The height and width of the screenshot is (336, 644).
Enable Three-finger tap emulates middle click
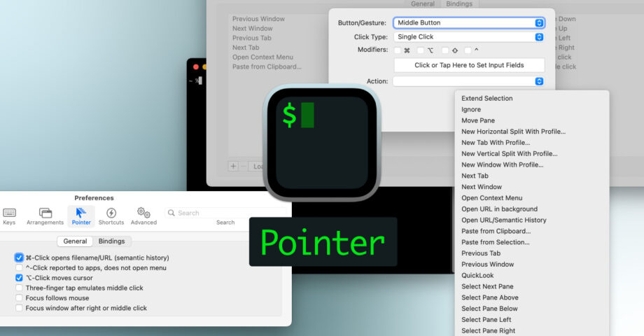19,288
